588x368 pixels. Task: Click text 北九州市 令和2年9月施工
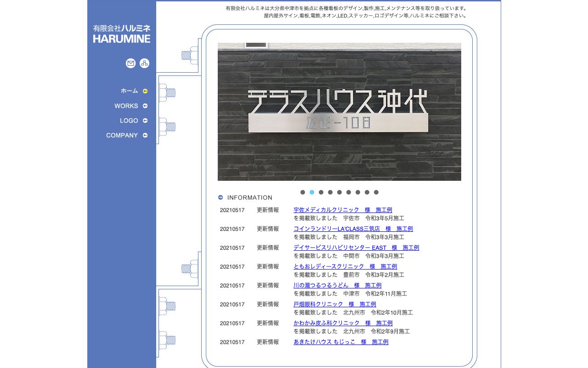(377, 332)
